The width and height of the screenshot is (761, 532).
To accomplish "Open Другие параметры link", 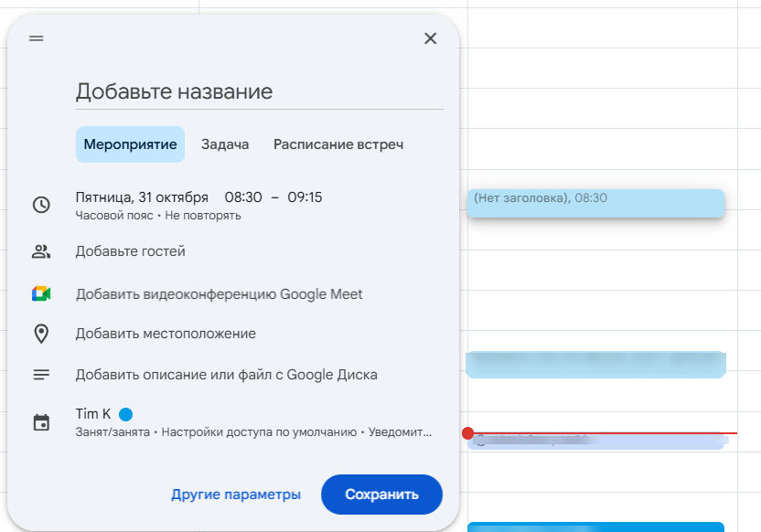I will pos(235,494).
